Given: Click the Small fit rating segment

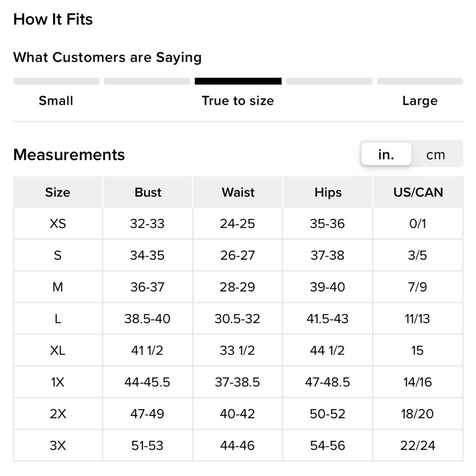Looking at the screenshot, I should 56,81.
